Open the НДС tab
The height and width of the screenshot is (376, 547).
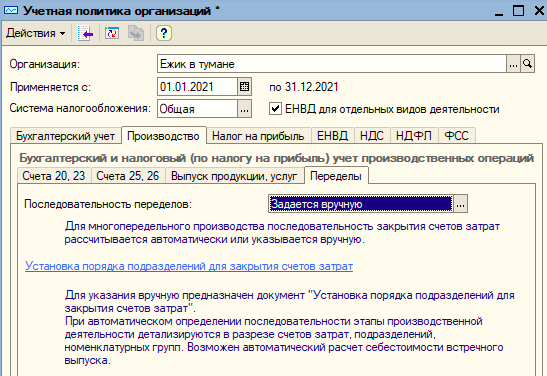coord(372,136)
